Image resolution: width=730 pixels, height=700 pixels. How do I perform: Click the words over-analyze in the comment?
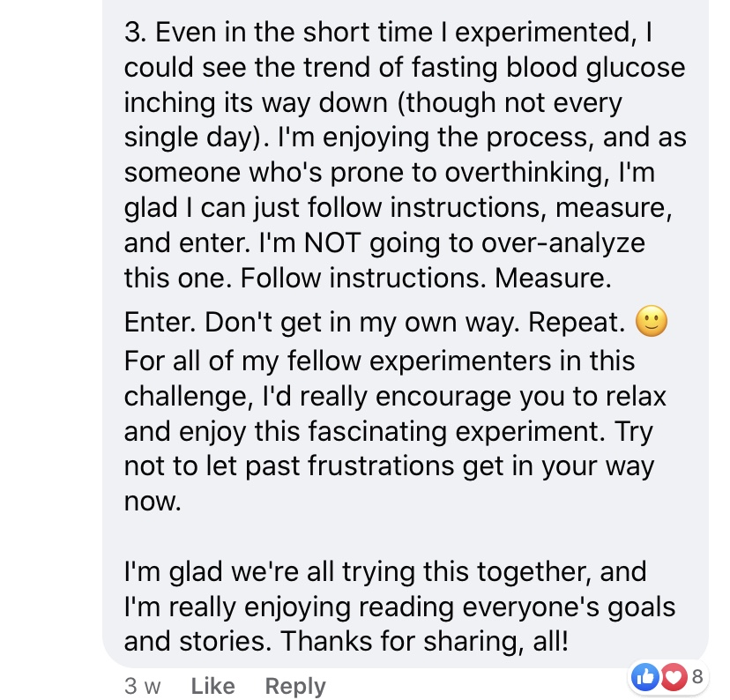coord(562,243)
